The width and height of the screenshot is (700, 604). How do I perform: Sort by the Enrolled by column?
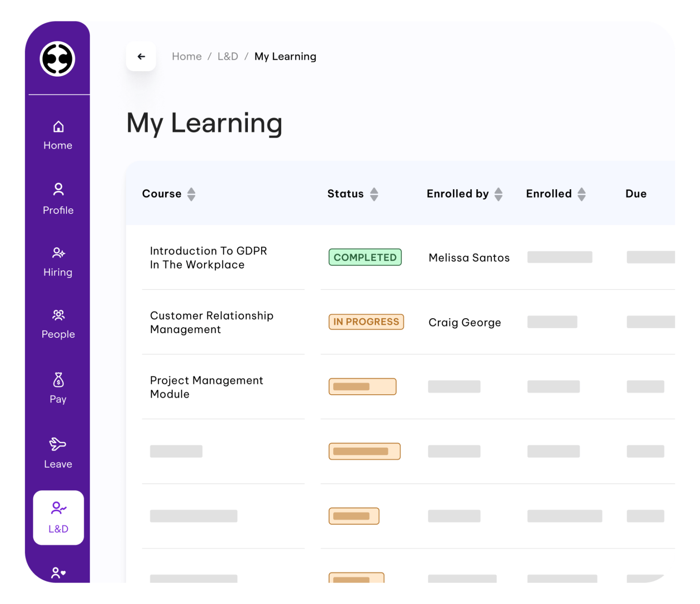[499, 194]
